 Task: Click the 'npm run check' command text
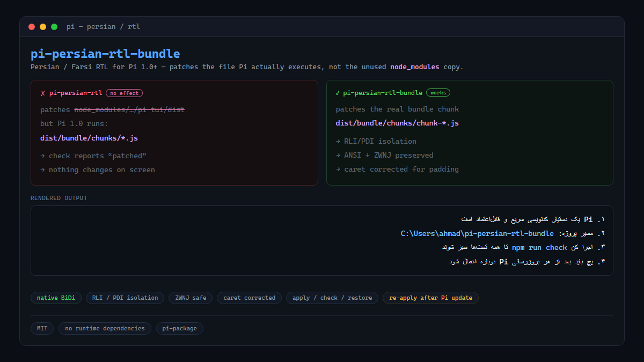coord(539,247)
